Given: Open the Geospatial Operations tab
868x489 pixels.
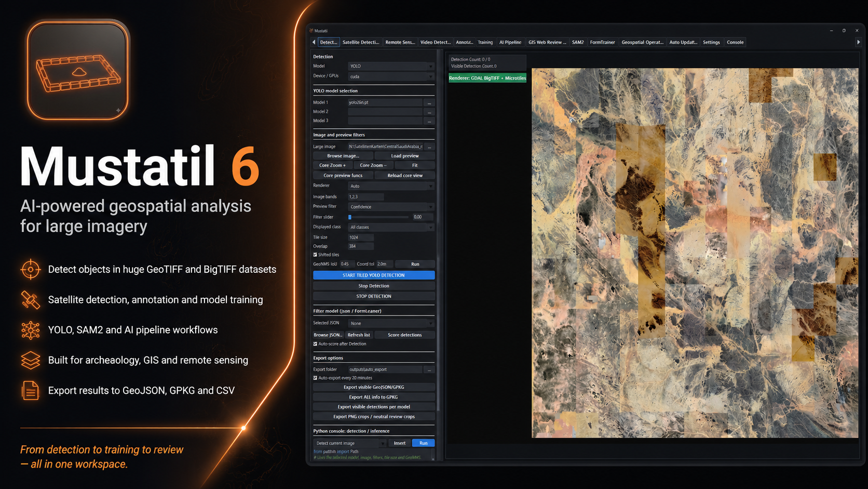Looking at the screenshot, I should [x=643, y=42].
